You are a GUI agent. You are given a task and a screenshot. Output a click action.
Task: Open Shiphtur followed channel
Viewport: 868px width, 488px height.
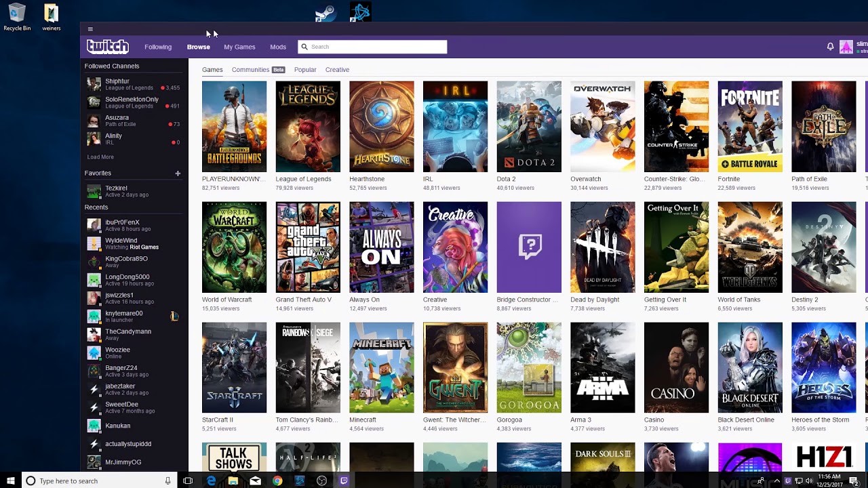(x=134, y=84)
